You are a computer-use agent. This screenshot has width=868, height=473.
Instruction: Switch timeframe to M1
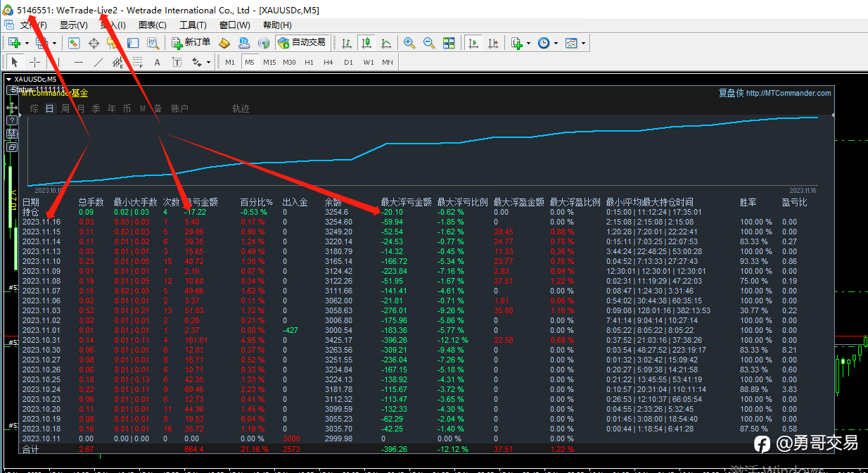(230, 62)
